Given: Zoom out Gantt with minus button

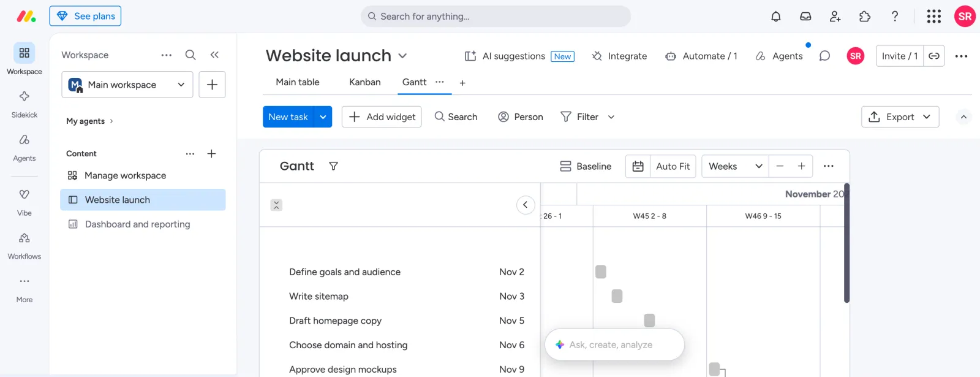Looking at the screenshot, I should click(x=780, y=166).
